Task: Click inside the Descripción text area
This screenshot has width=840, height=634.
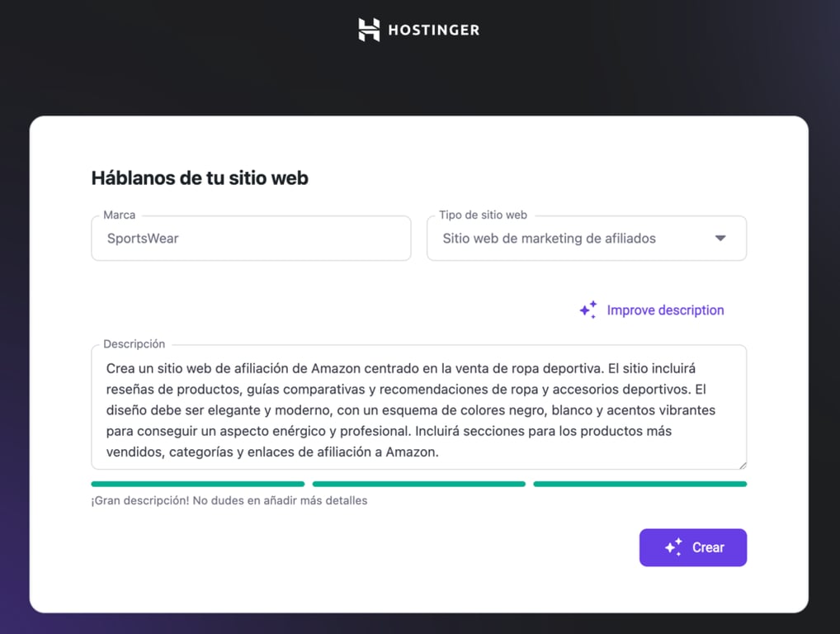Action: coord(418,407)
